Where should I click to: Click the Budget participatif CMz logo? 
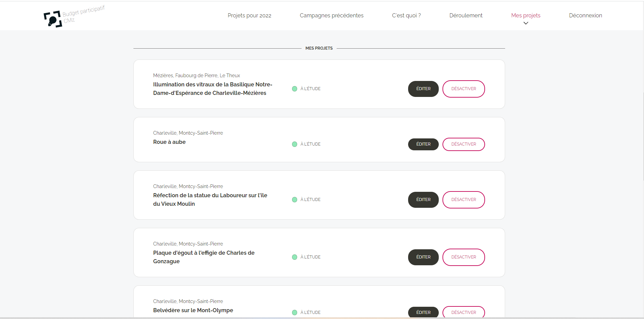pyautogui.click(x=74, y=17)
